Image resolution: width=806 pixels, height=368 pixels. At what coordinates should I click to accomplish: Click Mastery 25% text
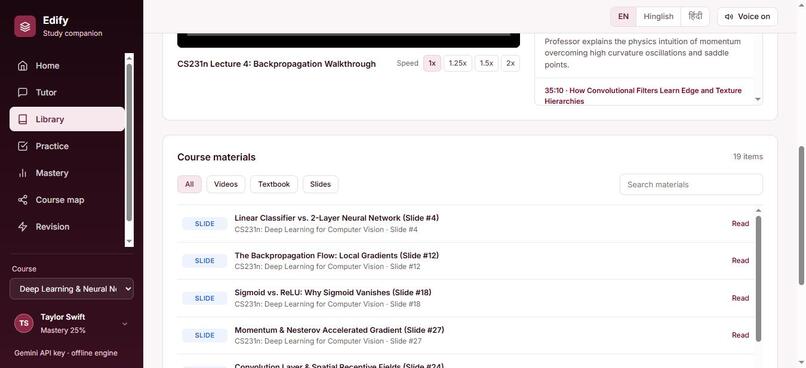point(63,330)
